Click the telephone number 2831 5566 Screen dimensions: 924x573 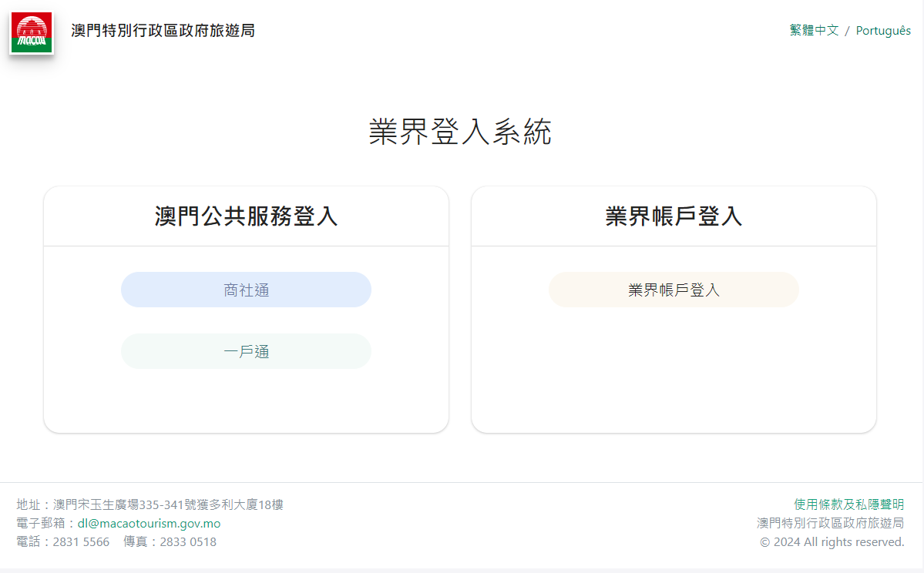[x=81, y=542]
